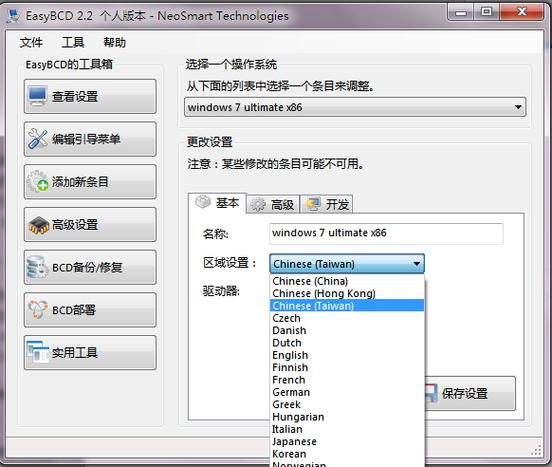
Task: Collapse the 区域设置 locale dropdown arrow
Action: pos(417,264)
